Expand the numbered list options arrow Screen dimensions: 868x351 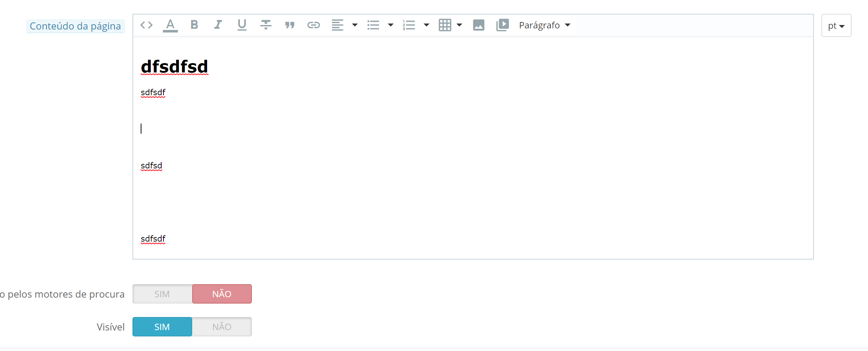(427, 25)
